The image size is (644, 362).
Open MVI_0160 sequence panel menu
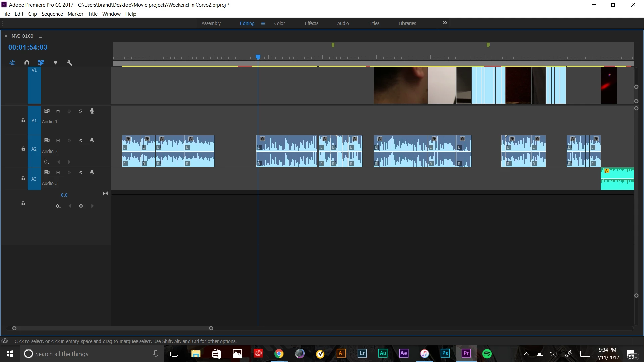tap(40, 36)
